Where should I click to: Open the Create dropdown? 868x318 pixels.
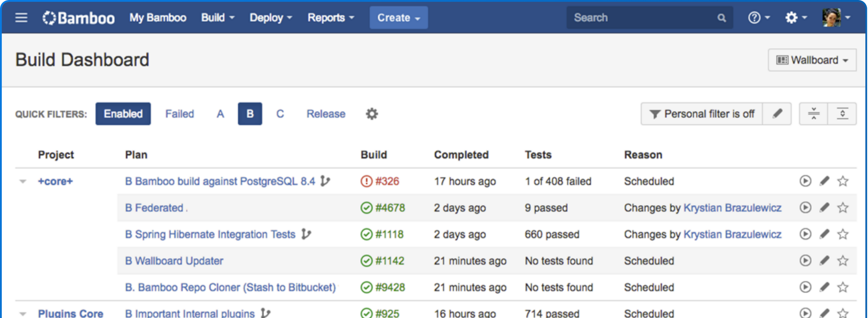click(399, 18)
